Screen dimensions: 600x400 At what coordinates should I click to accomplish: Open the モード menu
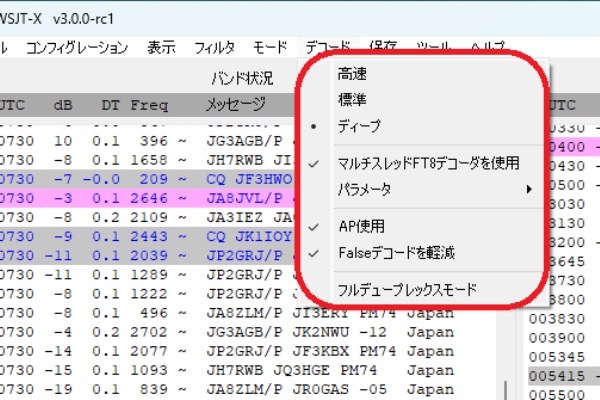[x=270, y=46]
